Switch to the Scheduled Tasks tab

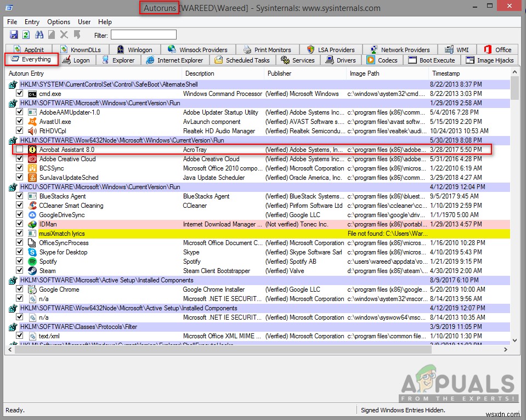[x=242, y=60]
